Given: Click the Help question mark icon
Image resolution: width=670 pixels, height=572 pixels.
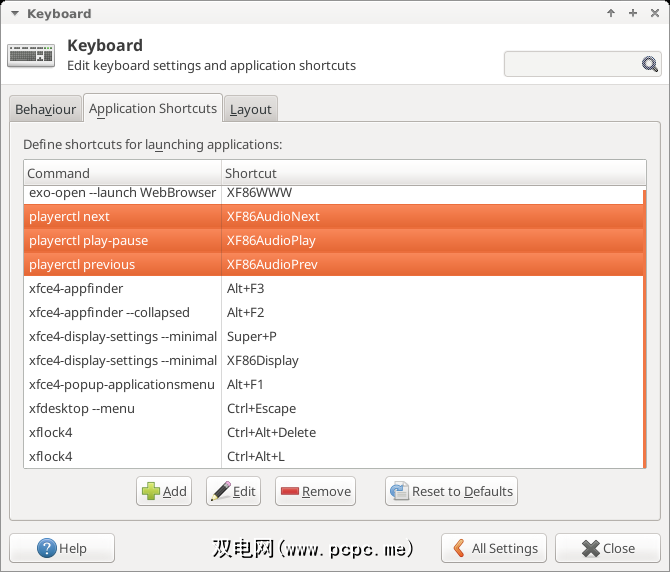Looking at the screenshot, I should point(46,548).
